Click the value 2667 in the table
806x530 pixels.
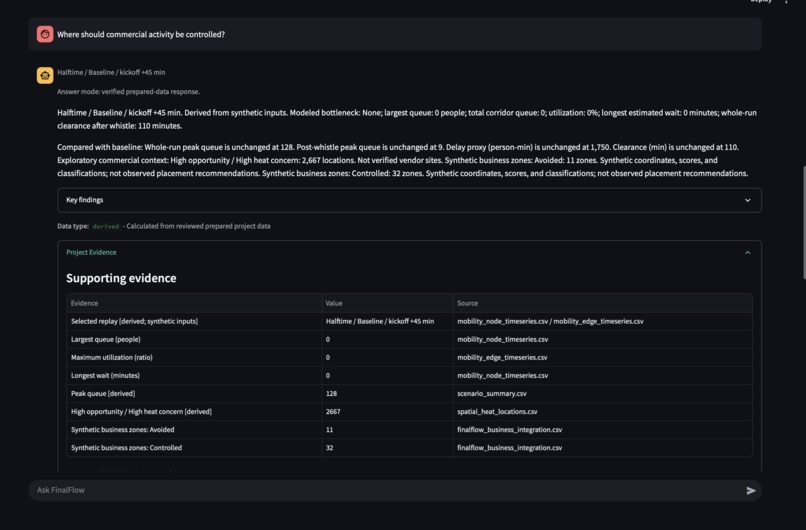pos(333,411)
